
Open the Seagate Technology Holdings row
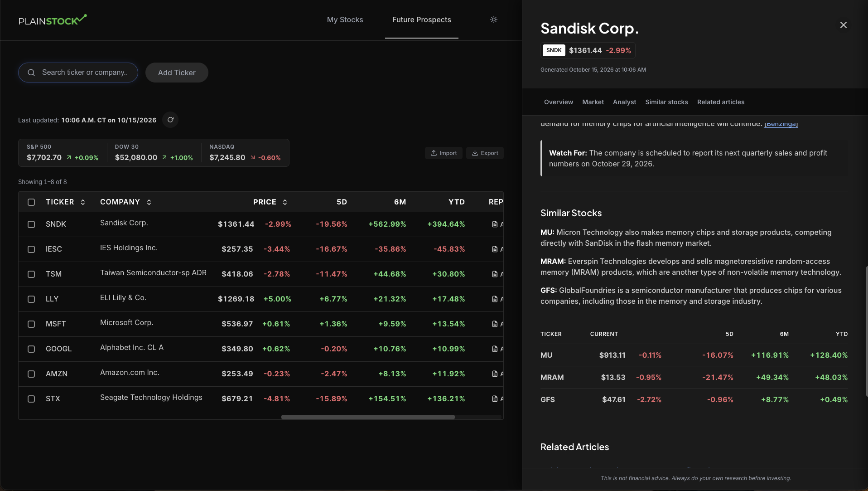click(x=261, y=399)
